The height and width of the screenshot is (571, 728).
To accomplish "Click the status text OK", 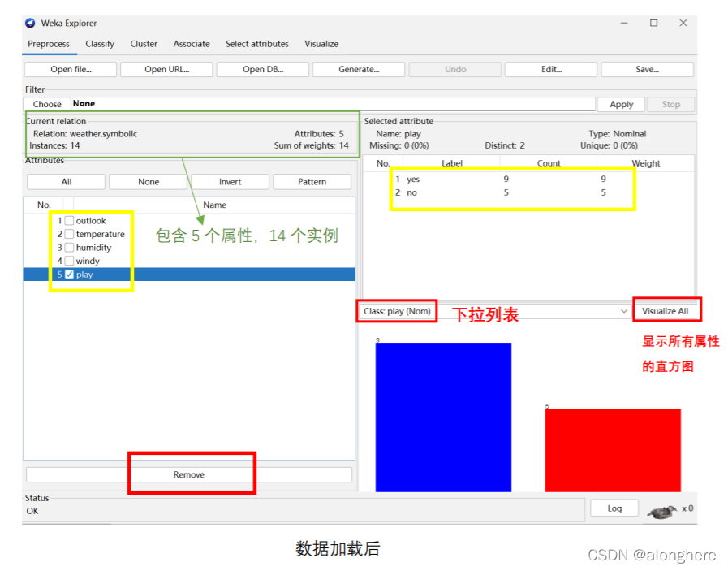I will click(x=32, y=511).
